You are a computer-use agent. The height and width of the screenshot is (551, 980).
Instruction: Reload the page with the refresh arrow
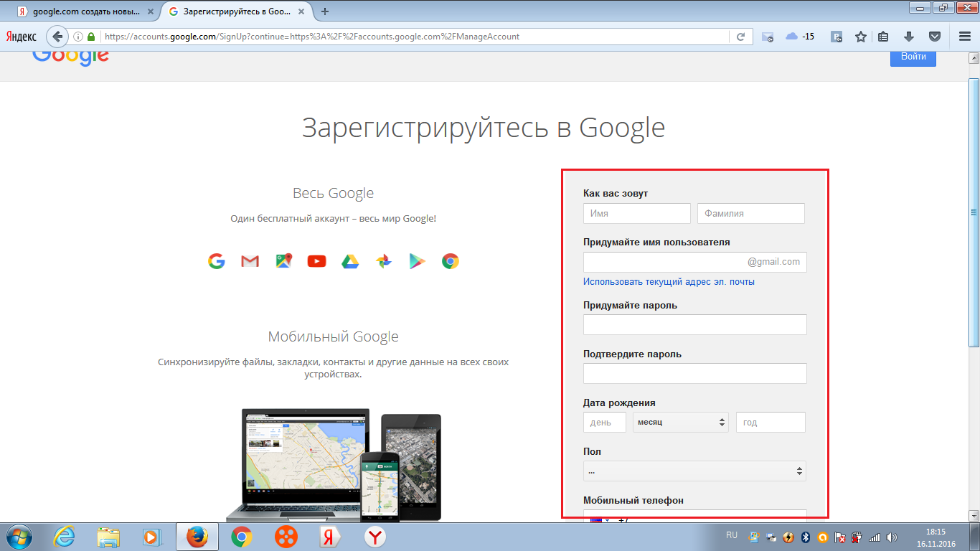pos(740,37)
